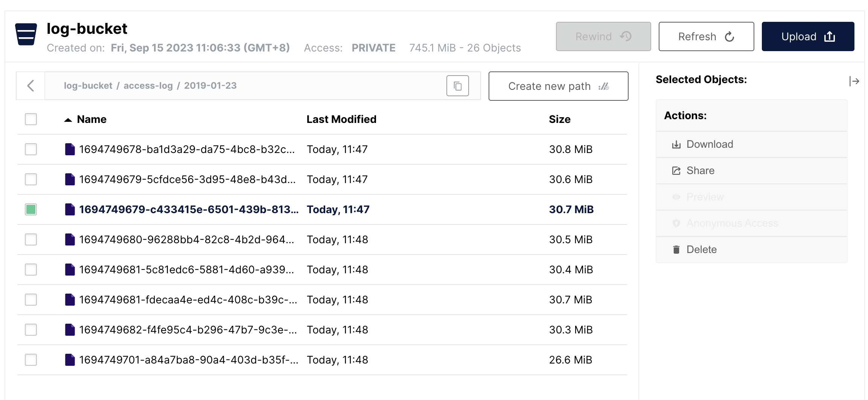Go back using the left chevron arrow
868x400 pixels.
point(31,86)
